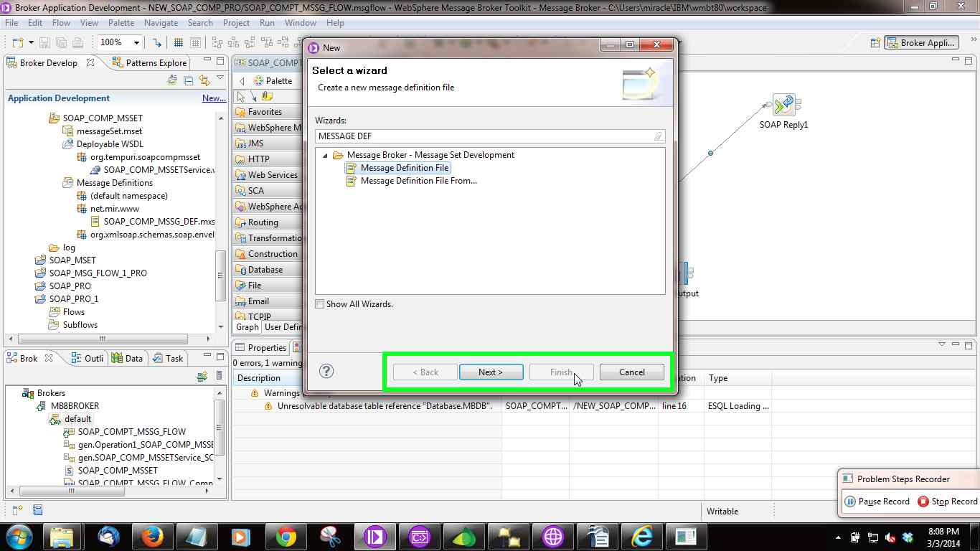Expand the Favorites palette drawer
This screenshot has height=551, width=980.
268,112
